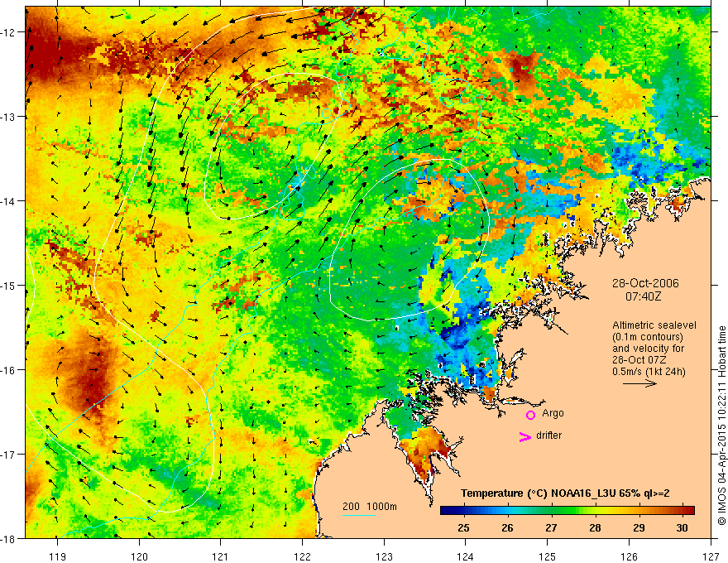Click the '122' longitude axis label
This screenshot has width=728, height=563.
(302, 556)
